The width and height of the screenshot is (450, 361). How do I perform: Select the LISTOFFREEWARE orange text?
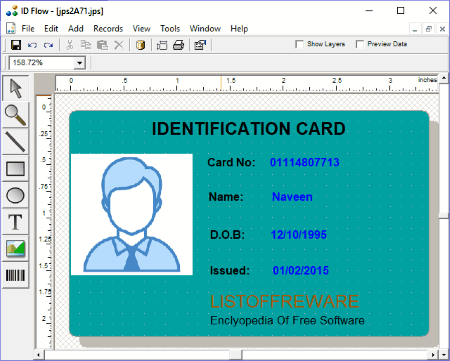[x=285, y=301]
